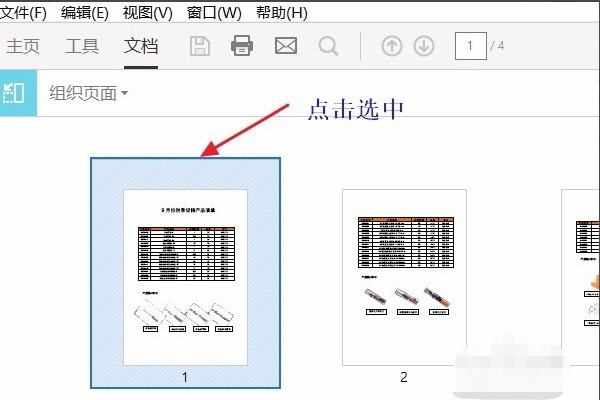Open the 文件(F) menu
The image size is (600, 400).
click(x=24, y=13)
